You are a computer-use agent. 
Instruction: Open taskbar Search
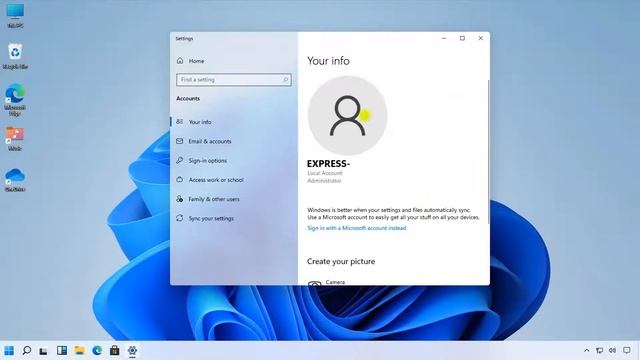click(x=27, y=350)
